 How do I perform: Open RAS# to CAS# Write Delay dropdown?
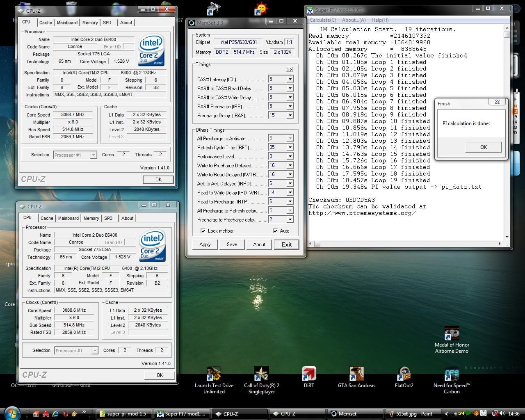click(290, 97)
